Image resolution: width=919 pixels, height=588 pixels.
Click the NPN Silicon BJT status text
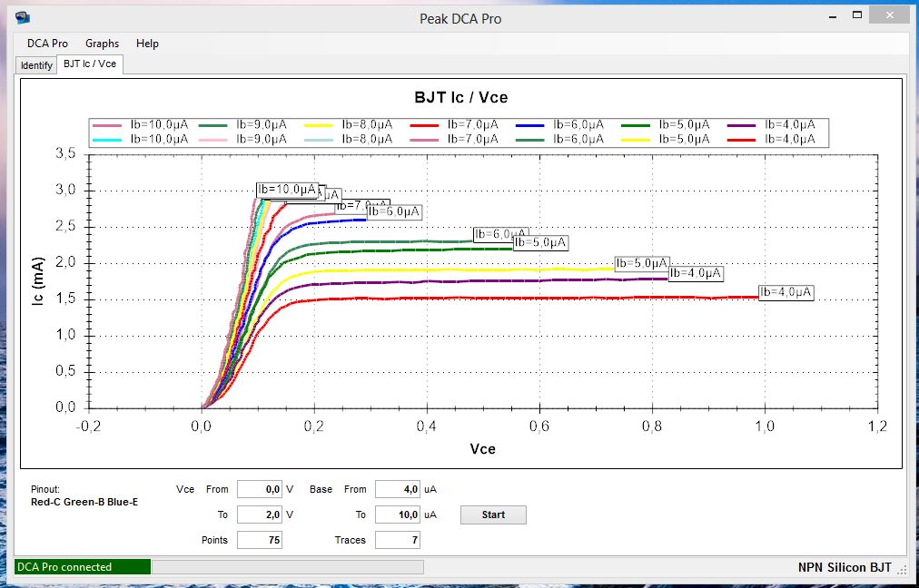click(x=845, y=567)
